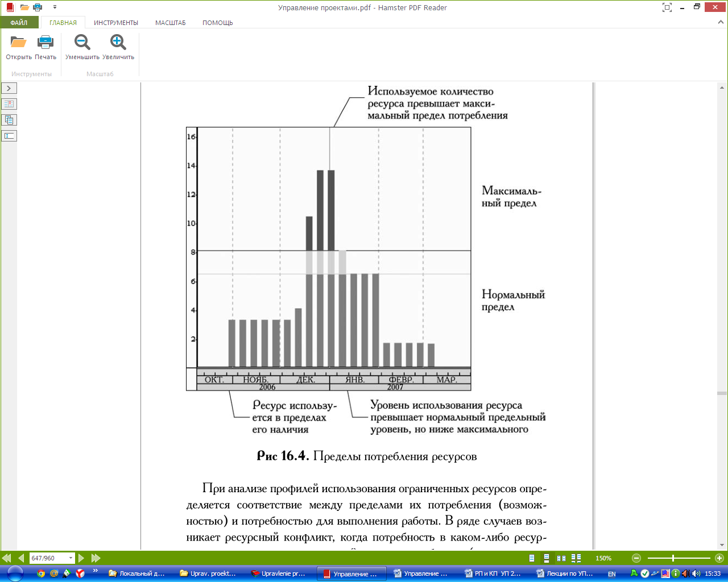Click the red Hamster PDF Reader app icon
728x582 pixels.
coord(10,7)
